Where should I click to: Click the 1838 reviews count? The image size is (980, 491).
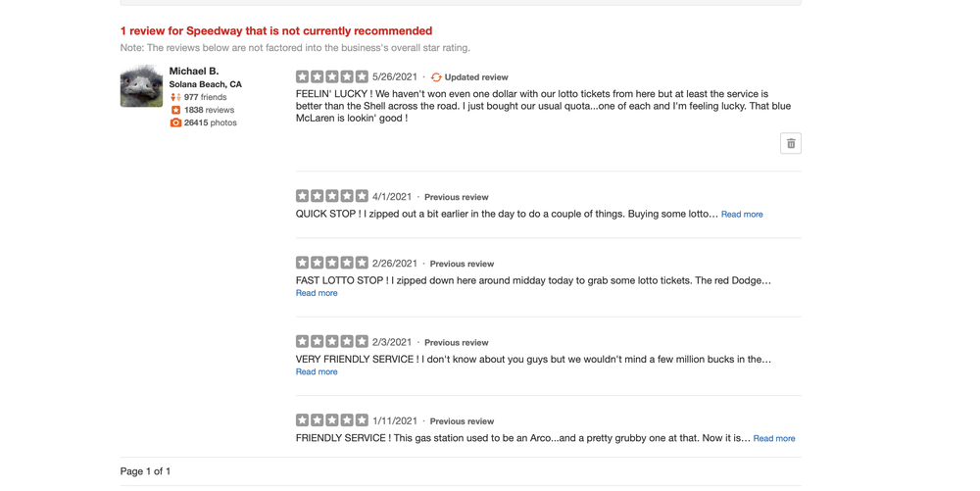[x=210, y=110]
